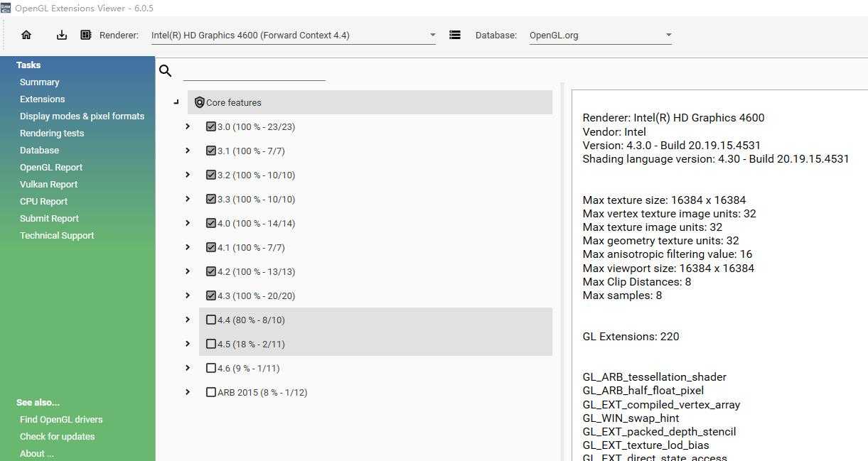
Task: Toggle the 3.1 (100 % - 7/7) checkbox
Action: click(x=211, y=151)
